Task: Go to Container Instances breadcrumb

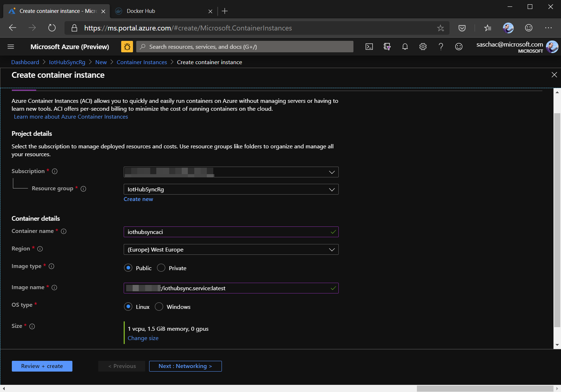Action: point(142,62)
